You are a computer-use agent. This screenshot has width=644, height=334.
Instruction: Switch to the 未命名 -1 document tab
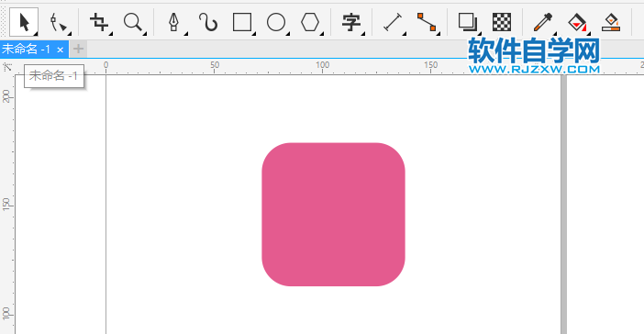click(x=27, y=50)
